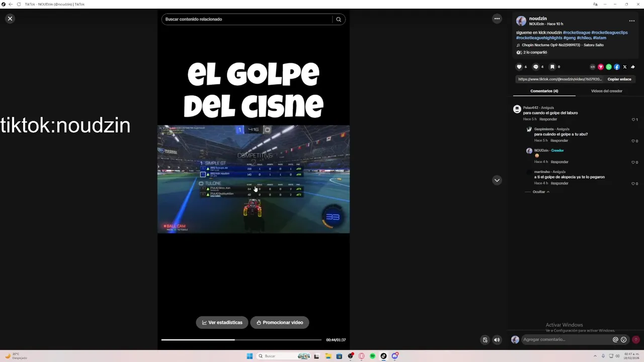Open Pelao442's profile avatar
The image size is (644, 362).
click(517, 109)
